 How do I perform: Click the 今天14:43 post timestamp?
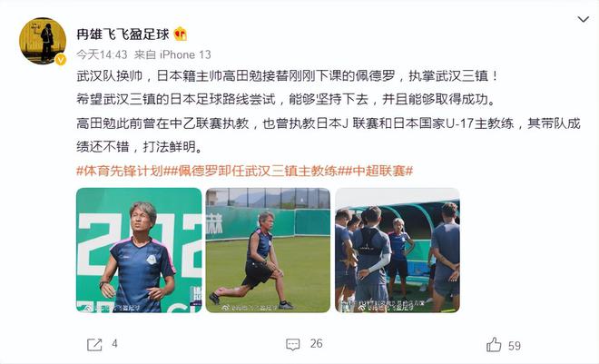click(102, 54)
